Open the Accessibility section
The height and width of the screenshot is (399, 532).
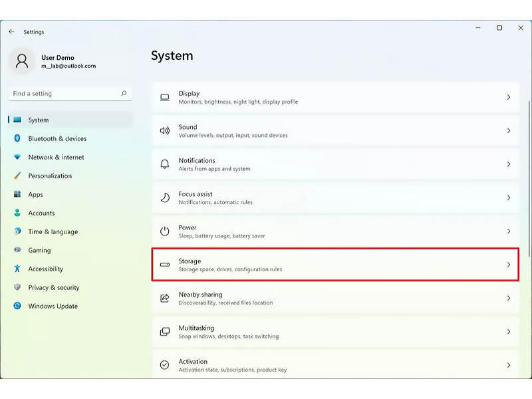coord(70,269)
